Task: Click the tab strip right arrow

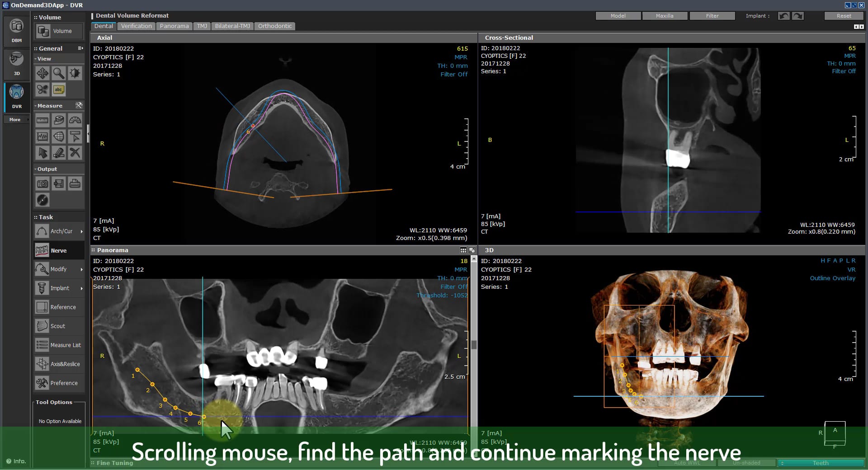Action: coord(861,27)
